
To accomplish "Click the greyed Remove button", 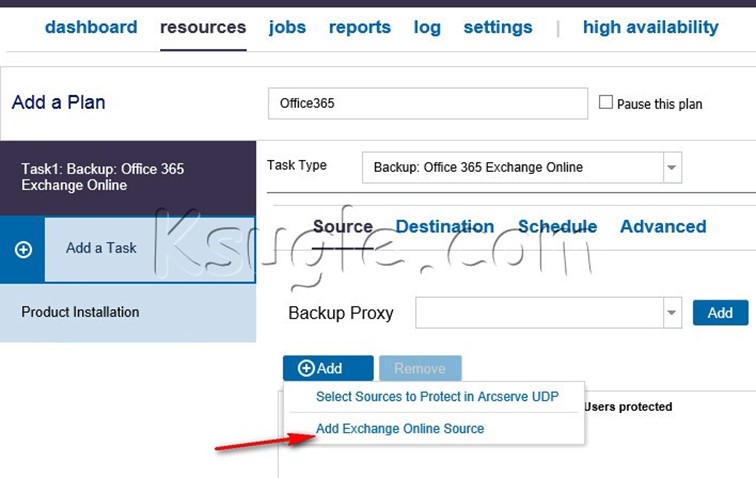I will click(420, 369).
